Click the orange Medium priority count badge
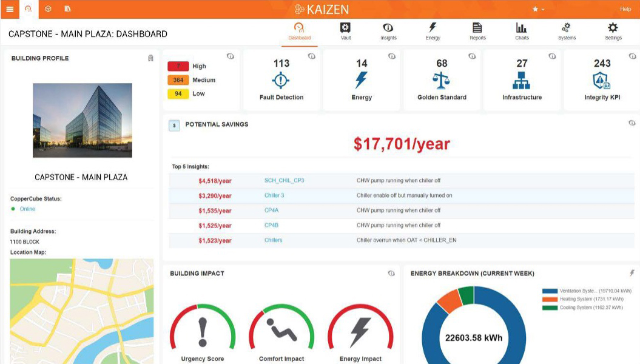 point(178,80)
